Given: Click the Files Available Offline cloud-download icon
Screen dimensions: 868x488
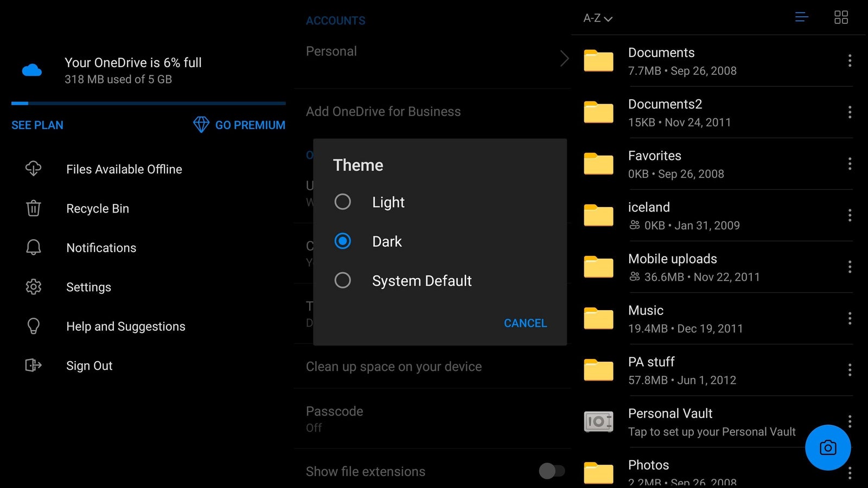Looking at the screenshot, I should tap(34, 169).
